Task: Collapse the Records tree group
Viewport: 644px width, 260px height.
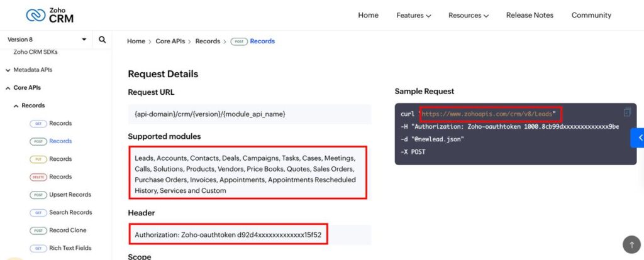Action: pyautogui.click(x=29, y=106)
